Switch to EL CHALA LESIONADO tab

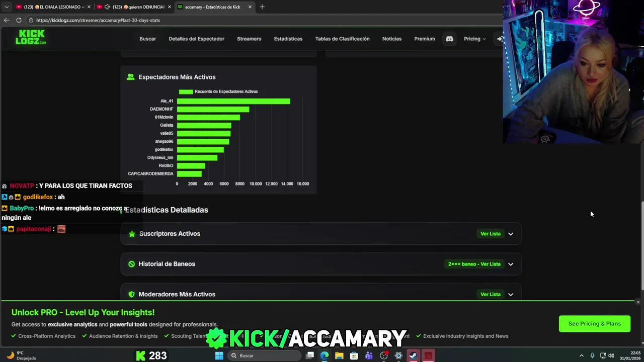coord(52,7)
